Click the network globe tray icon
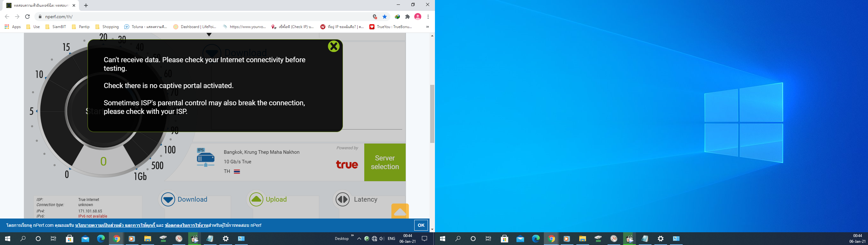The height and width of the screenshot is (245, 868). 374,239
